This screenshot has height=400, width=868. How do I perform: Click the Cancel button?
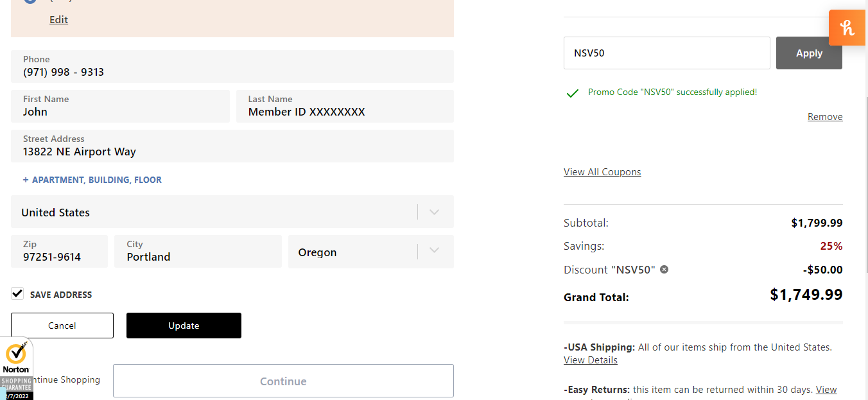(62, 326)
